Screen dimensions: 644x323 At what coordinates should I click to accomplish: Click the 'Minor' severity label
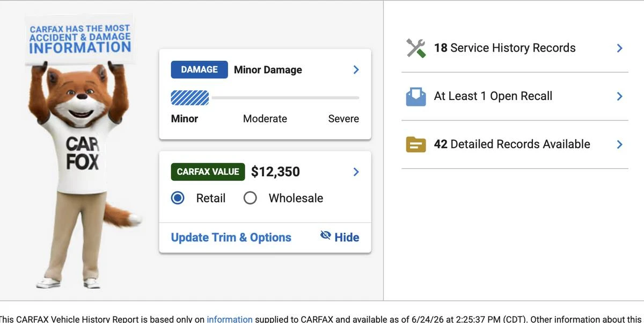pyautogui.click(x=185, y=119)
